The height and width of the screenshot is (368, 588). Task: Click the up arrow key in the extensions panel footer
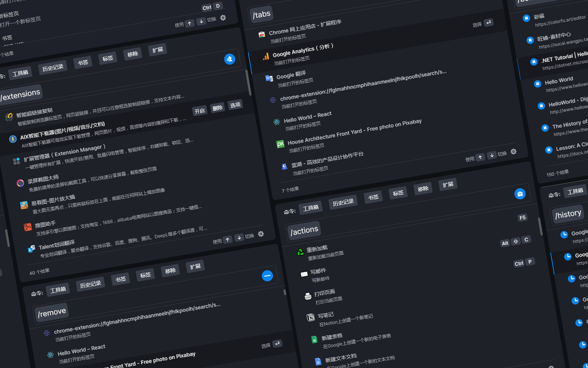click(x=227, y=240)
